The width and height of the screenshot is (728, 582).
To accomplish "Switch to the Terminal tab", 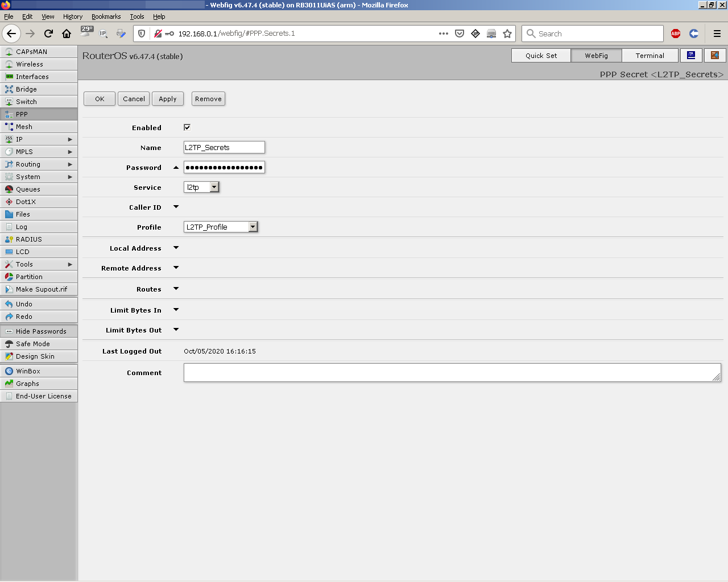I will point(650,56).
